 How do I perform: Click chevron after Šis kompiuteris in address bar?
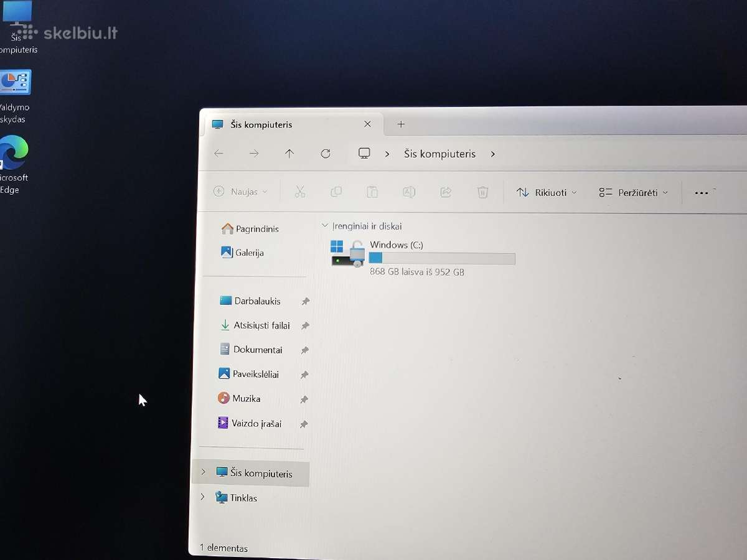point(493,154)
